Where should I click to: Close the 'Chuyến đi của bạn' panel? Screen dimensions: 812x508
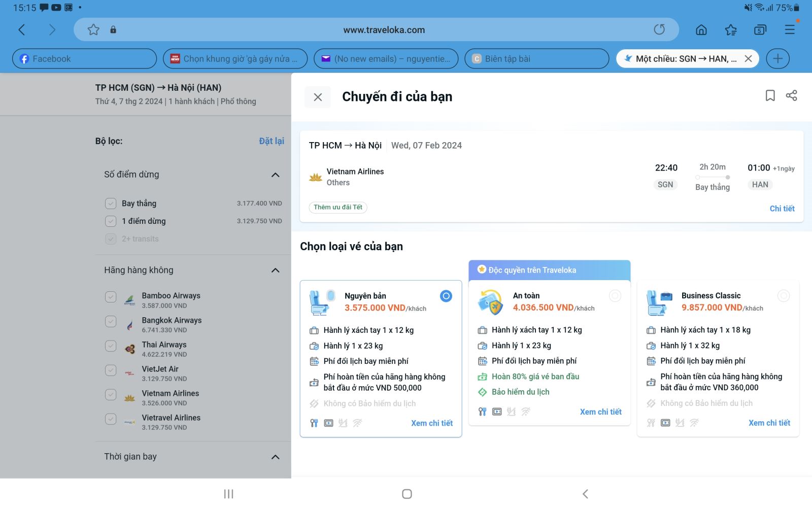[x=318, y=97]
